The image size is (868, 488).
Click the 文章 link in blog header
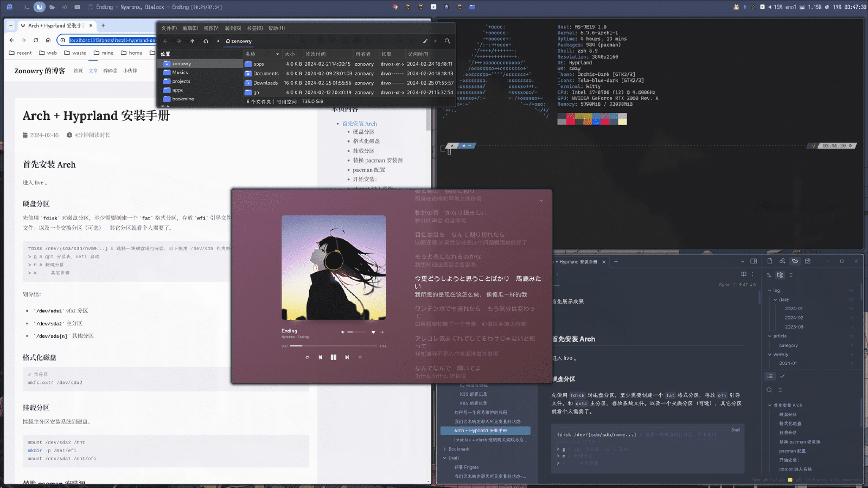(x=93, y=70)
